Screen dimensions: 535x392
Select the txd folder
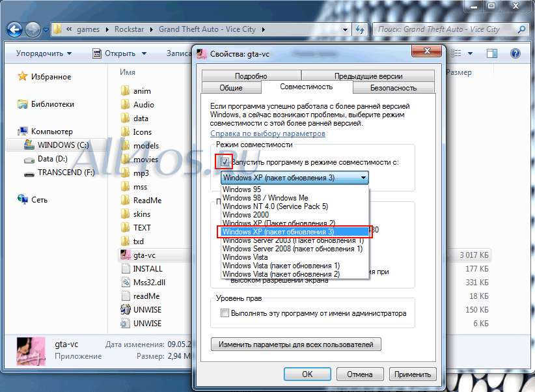pos(132,242)
